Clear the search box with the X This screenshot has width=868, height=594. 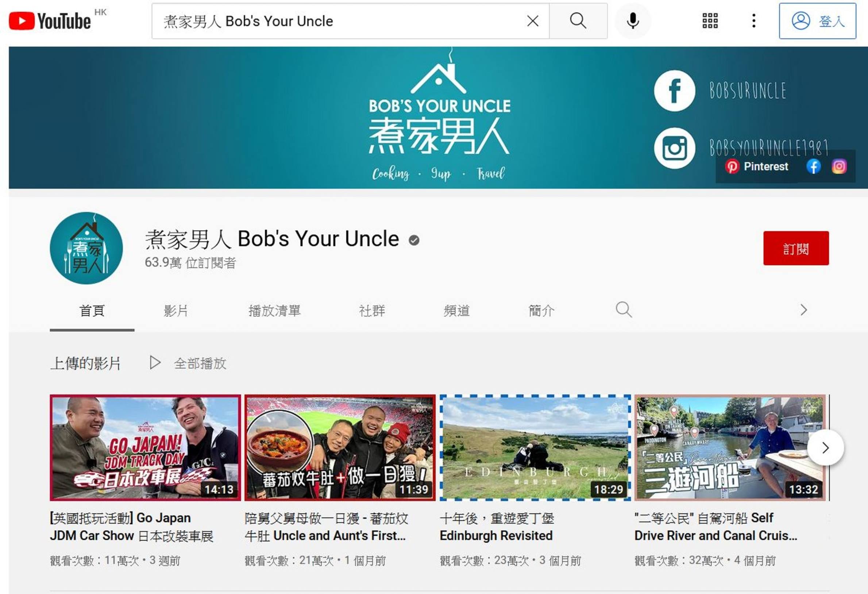point(533,21)
